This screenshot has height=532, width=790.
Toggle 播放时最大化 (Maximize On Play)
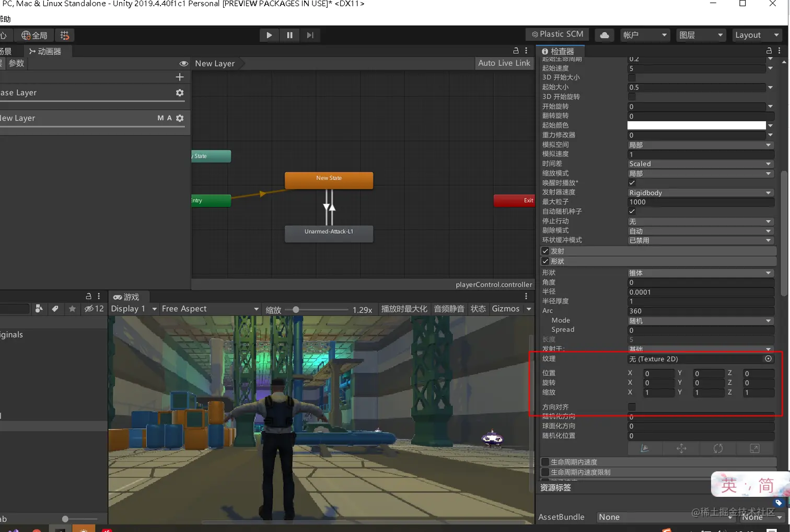(404, 309)
